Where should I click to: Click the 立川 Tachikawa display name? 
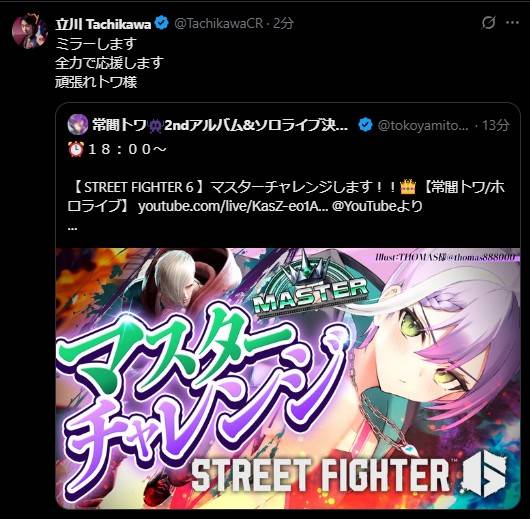coord(103,24)
